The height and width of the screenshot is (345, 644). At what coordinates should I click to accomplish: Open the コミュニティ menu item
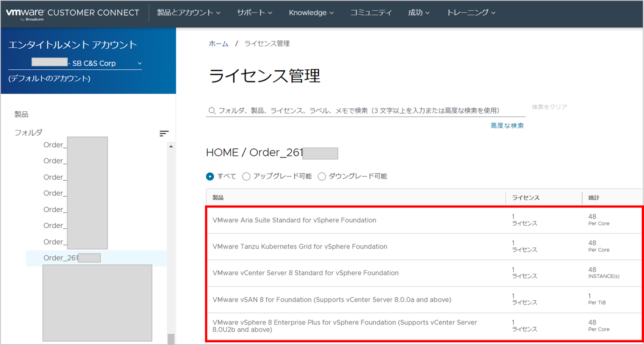tap(371, 12)
